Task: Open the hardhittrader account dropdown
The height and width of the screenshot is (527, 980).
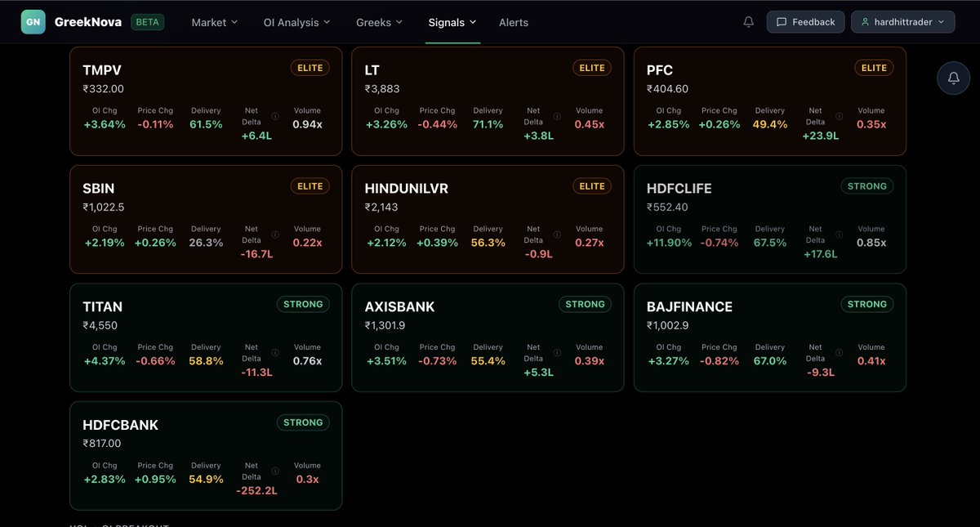Action: point(902,22)
